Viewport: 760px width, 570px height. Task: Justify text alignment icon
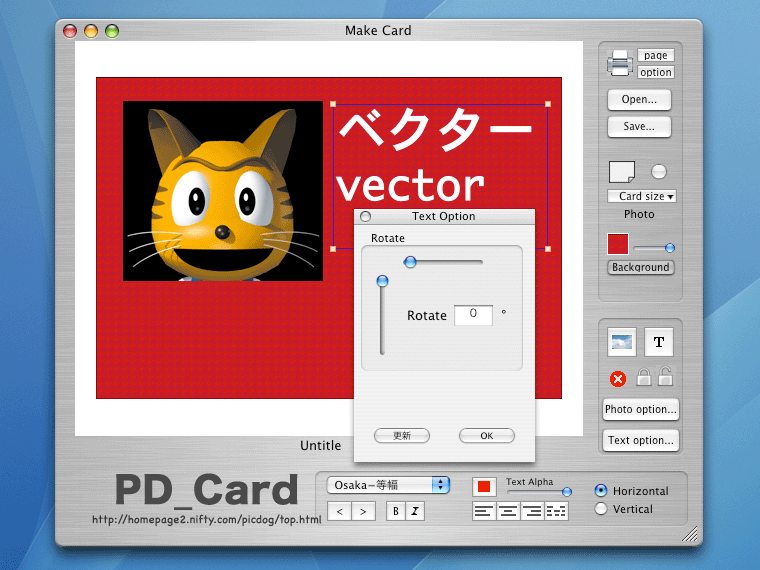(556, 511)
